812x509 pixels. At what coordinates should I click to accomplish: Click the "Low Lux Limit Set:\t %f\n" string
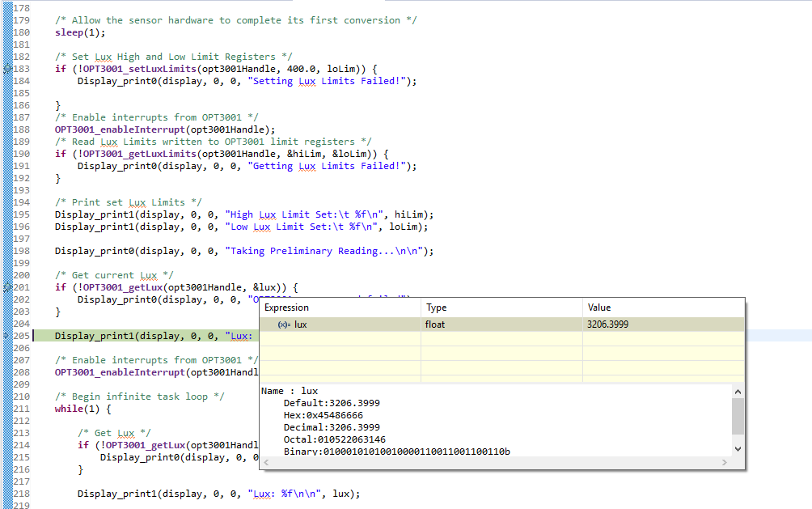tap(302, 227)
